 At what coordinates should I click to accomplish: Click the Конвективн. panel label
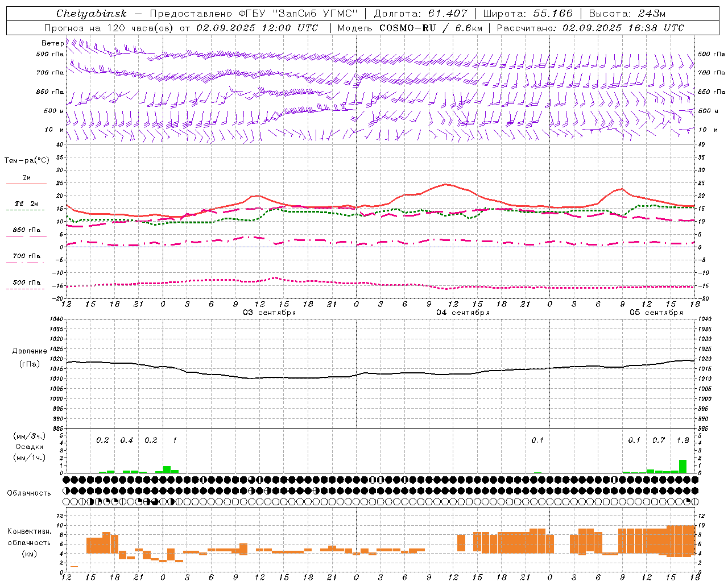(x=30, y=531)
